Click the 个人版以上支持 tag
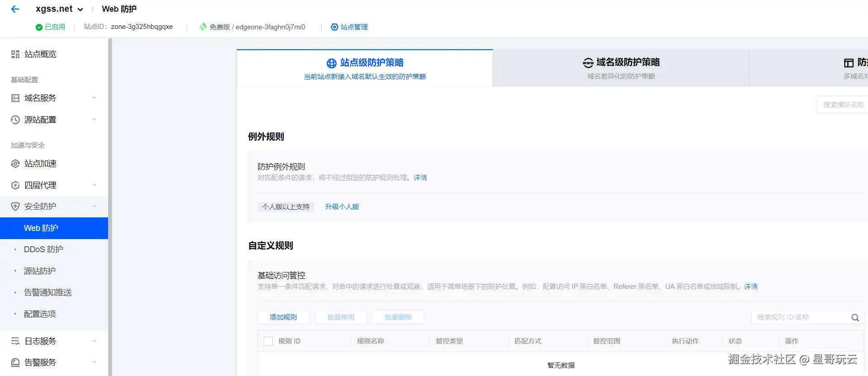The height and width of the screenshot is (376, 868). click(x=286, y=207)
